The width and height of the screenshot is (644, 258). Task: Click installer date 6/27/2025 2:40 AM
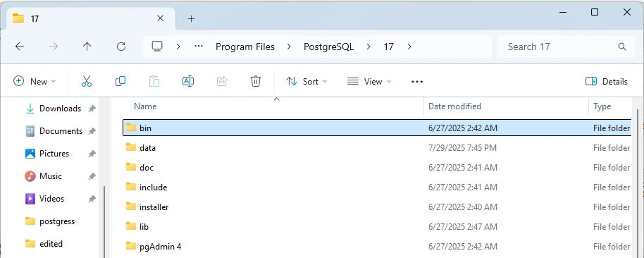462,207
